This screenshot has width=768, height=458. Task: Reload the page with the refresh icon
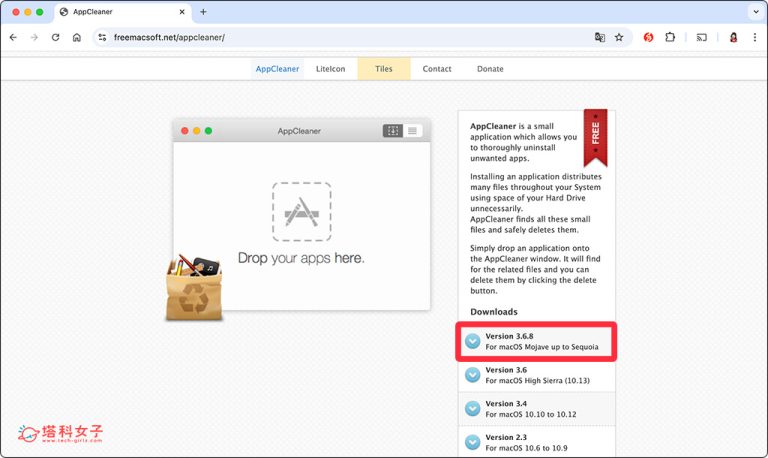(55, 37)
